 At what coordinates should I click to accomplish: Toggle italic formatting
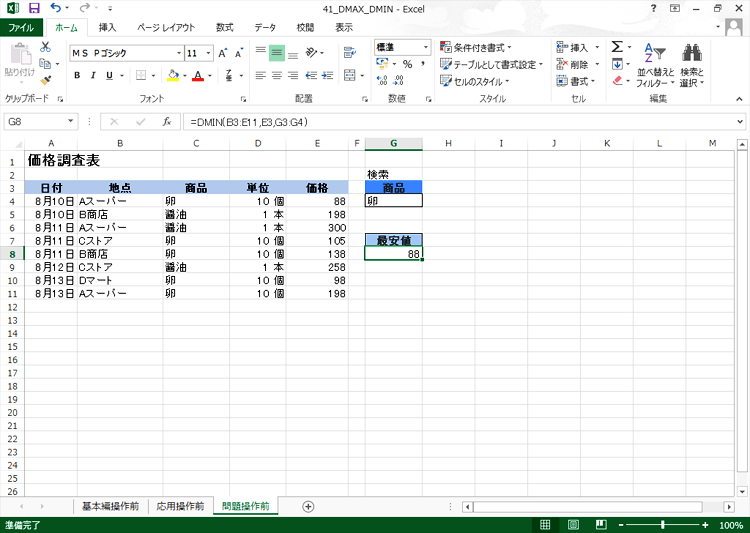pos(93,76)
